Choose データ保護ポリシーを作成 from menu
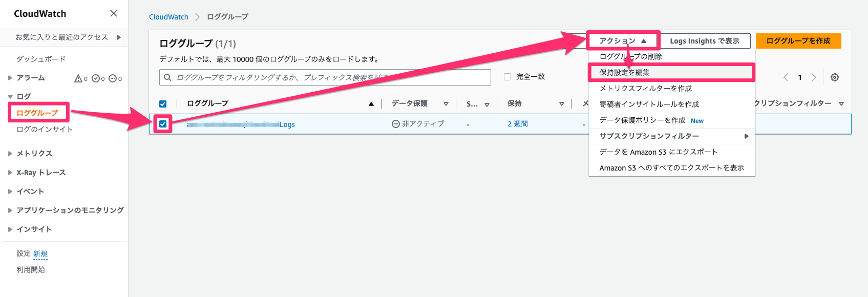The width and height of the screenshot is (868, 297). click(672, 120)
